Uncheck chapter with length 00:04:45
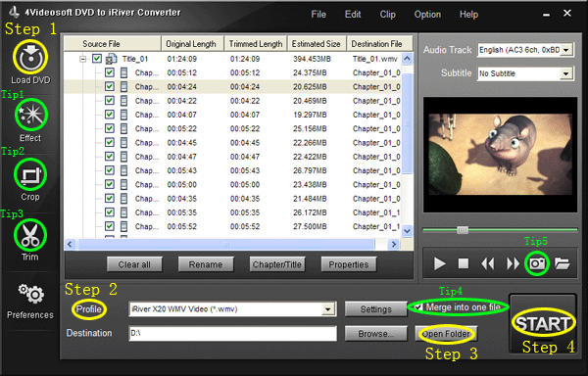This screenshot has width=588, height=376. point(110,142)
